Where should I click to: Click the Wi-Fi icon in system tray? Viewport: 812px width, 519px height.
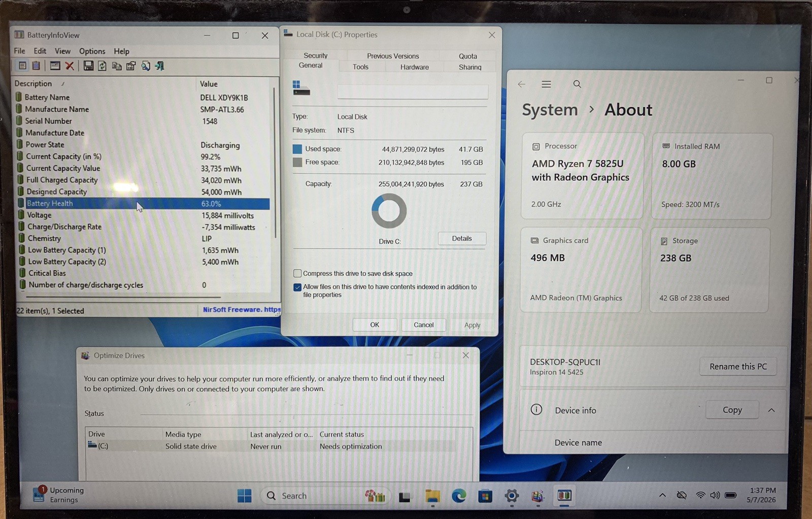tap(700, 495)
